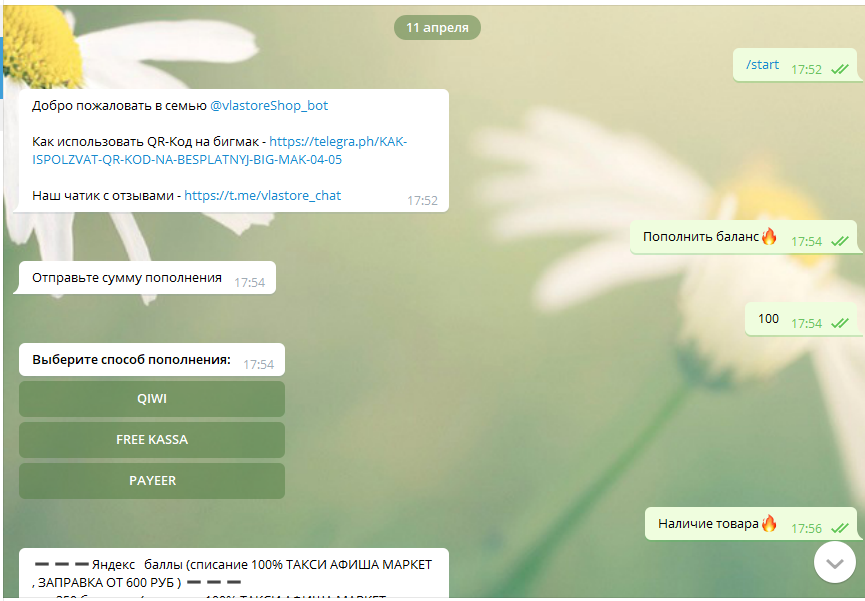Open the t.me/vlastore_chat reviews link

(263, 195)
